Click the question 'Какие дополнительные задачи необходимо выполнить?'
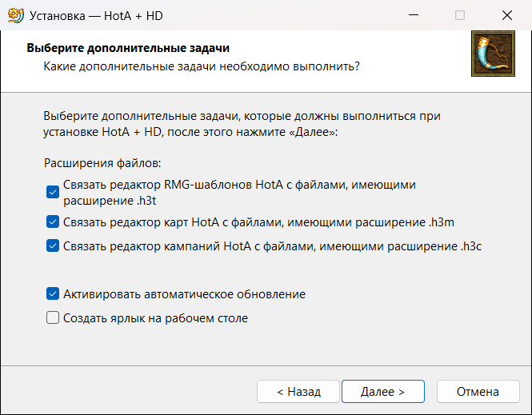This screenshot has height=415, width=532. [x=202, y=66]
